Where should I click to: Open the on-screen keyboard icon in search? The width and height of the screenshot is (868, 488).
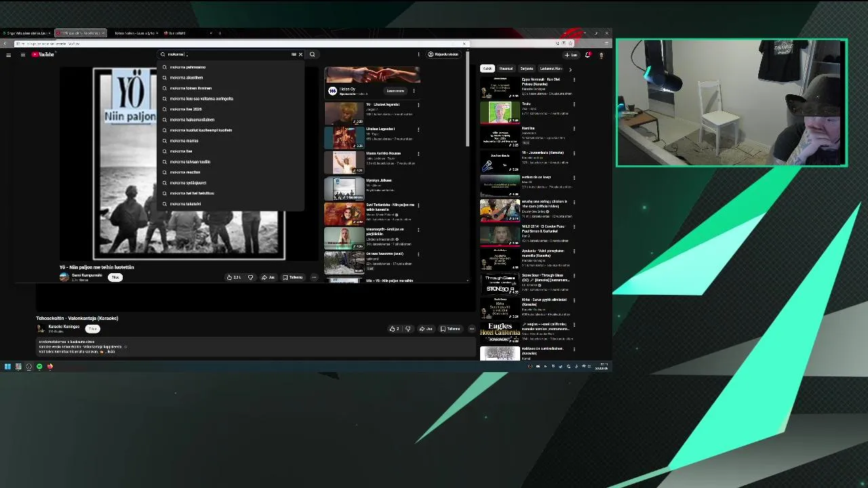pyautogui.click(x=294, y=54)
